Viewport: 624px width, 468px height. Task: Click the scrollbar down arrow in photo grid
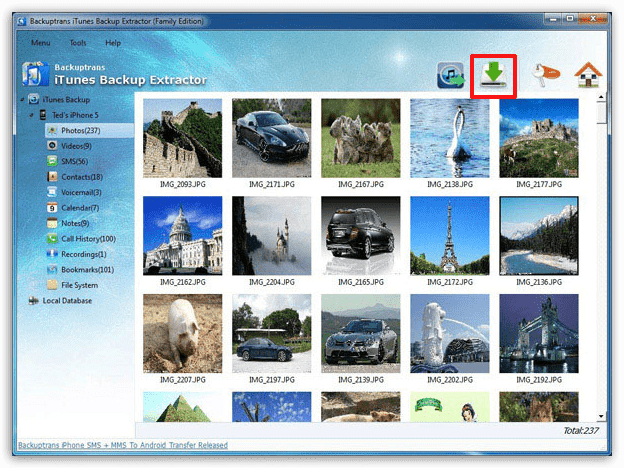pyautogui.click(x=601, y=416)
